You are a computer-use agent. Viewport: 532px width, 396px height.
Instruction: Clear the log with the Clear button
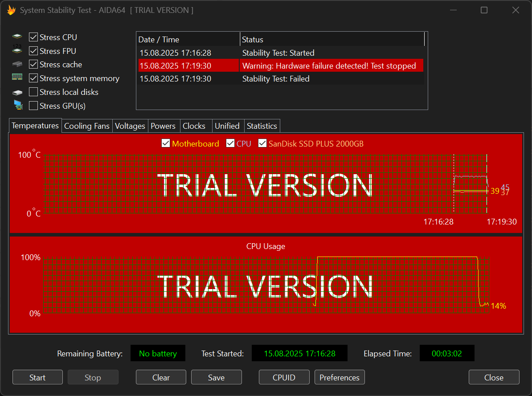(161, 377)
